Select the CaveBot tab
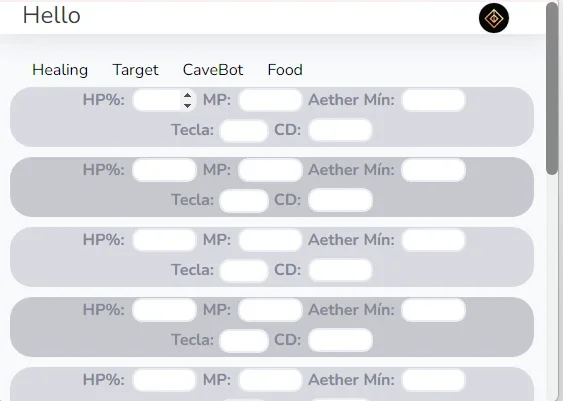Screen dimensions: 563x401 (x=213, y=70)
